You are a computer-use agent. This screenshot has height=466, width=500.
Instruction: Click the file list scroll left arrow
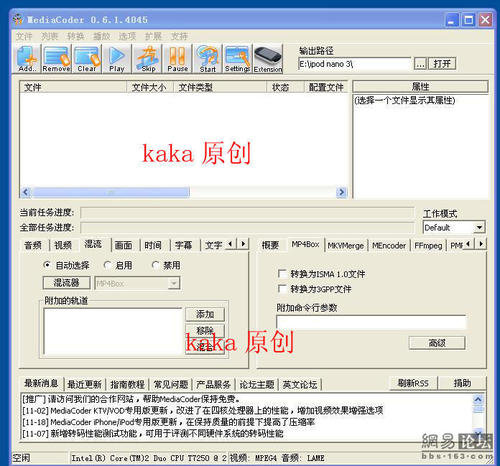[x=26, y=192]
